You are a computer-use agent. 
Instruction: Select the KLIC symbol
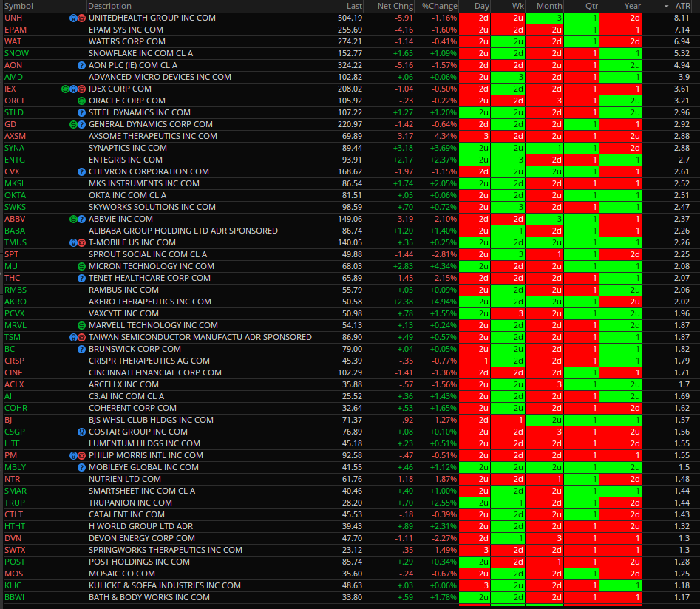(13, 586)
